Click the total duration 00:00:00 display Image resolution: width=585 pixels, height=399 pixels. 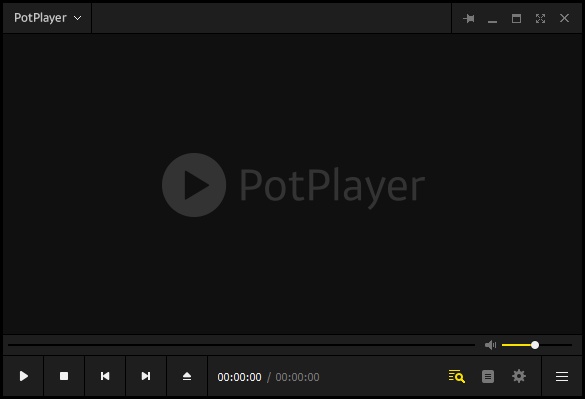297,377
